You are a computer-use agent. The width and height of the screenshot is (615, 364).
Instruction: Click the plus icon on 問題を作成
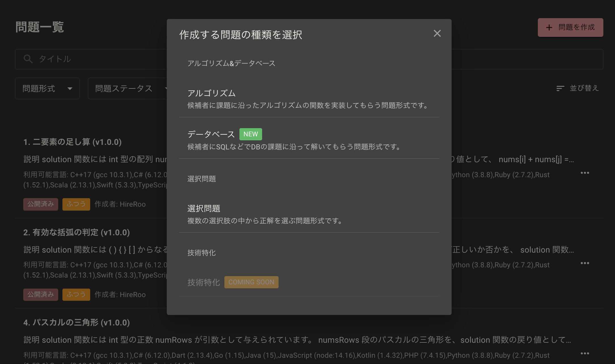click(549, 27)
